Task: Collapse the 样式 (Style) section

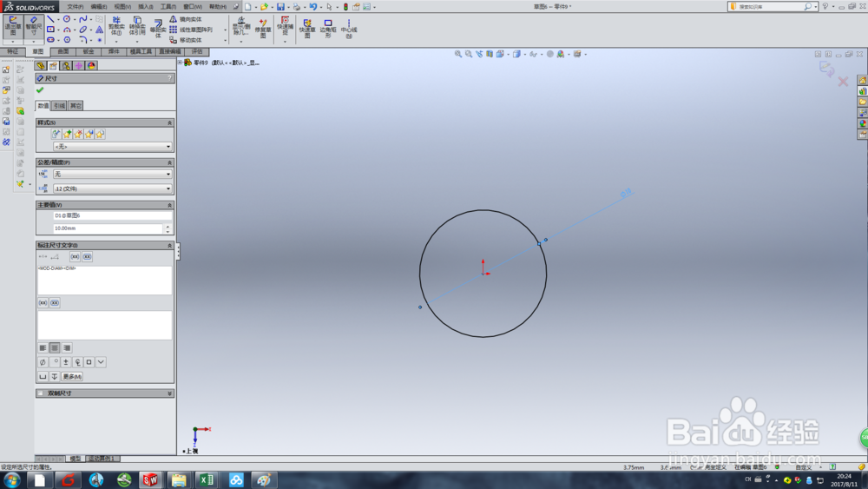Action: click(x=169, y=122)
